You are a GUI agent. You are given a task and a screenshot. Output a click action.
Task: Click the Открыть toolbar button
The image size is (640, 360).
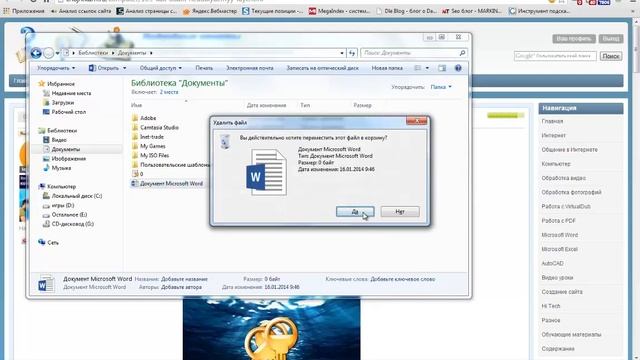pyautogui.click(x=104, y=68)
